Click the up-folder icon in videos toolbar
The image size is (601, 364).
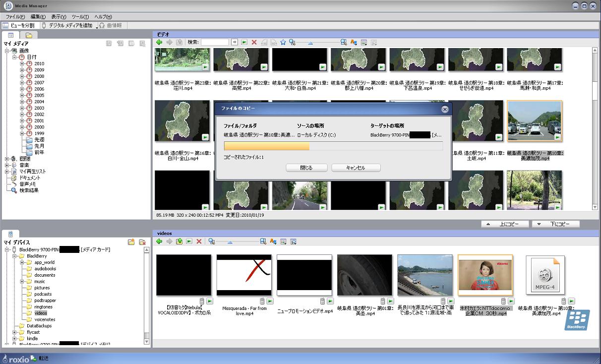[x=179, y=242]
